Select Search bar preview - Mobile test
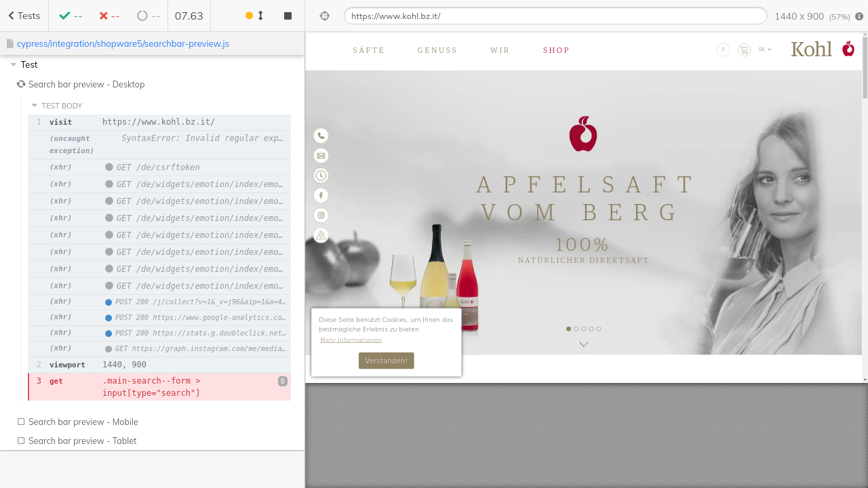This screenshot has width=868, height=488. point(83,422)
